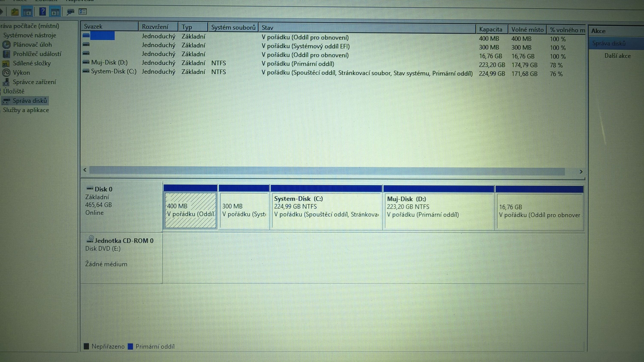Click the Up one level folder icon
Screen dimensions: 644x362
(x=15, y=12)
